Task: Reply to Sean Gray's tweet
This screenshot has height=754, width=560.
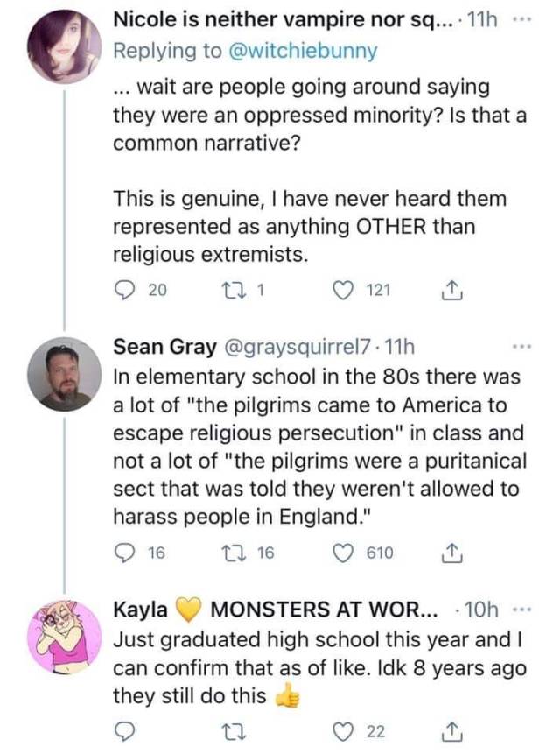Action: tap(125, 553)
